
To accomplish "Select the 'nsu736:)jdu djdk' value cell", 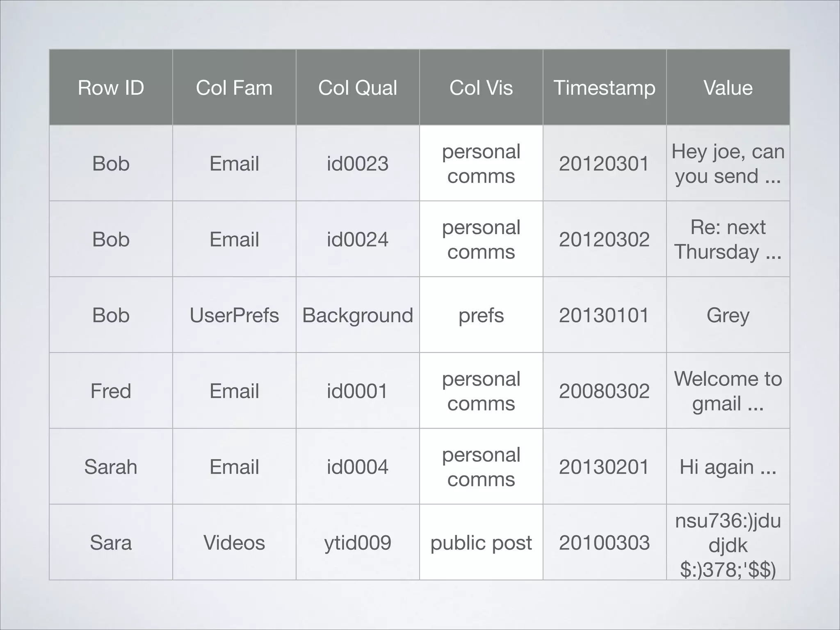I will pyautogui.click(x=728, y=543).
